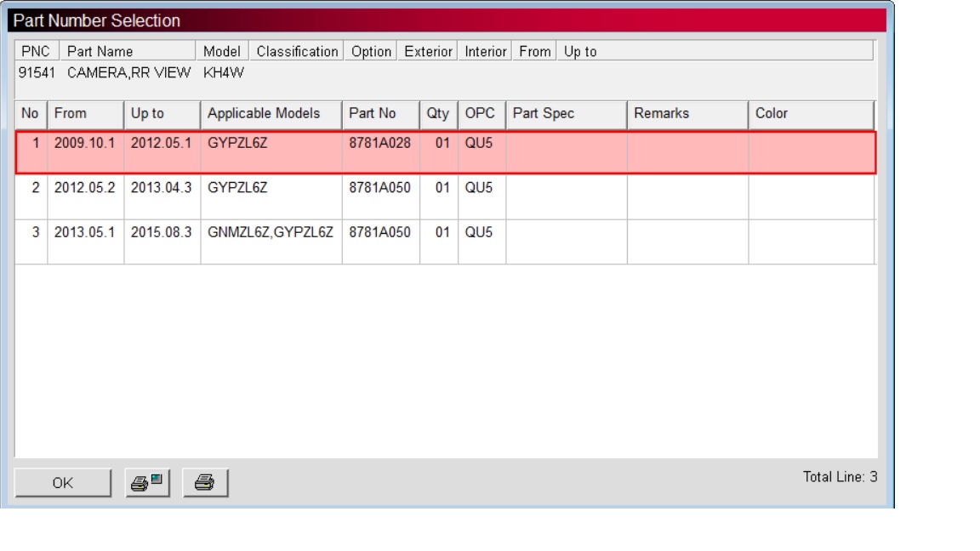Viewport: 980px width, 551px height.
Task: Select row 3 with GNMZL6Z,GYPZL6Z models
Action: tap(271, 232)
